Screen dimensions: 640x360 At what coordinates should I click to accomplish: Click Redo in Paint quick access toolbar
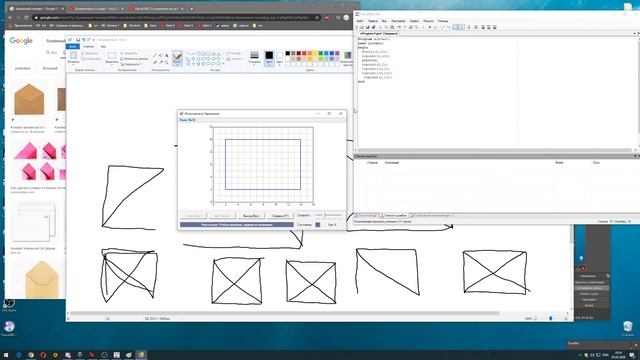point(89,40)
